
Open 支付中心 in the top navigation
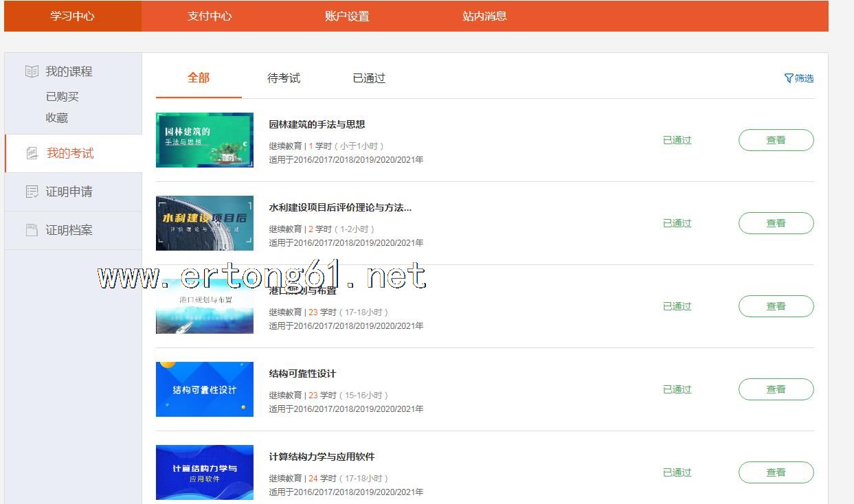[x=210, y=16]
